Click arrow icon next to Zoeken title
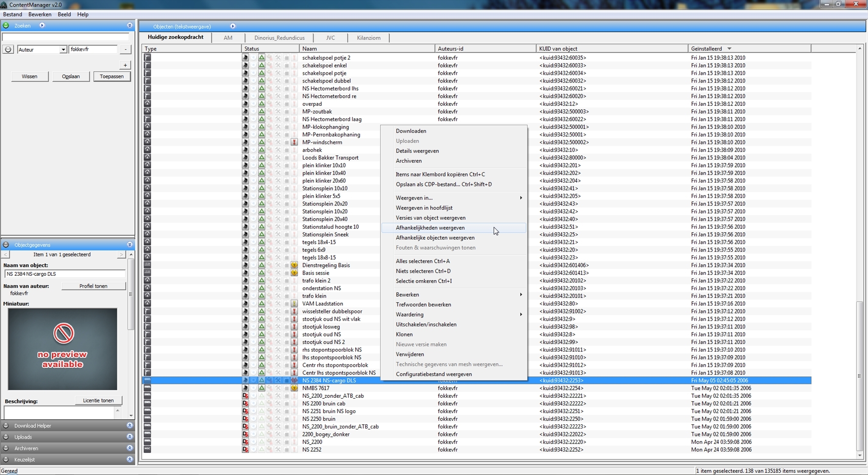The height and width of the screenshot is (475, 868). click(x=42, y=25)
